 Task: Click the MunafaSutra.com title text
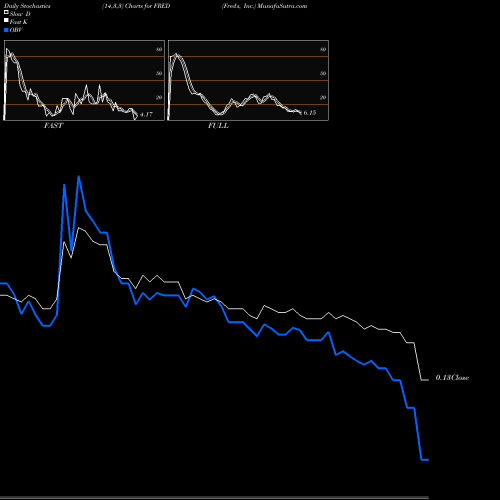[x=282, y=6]
